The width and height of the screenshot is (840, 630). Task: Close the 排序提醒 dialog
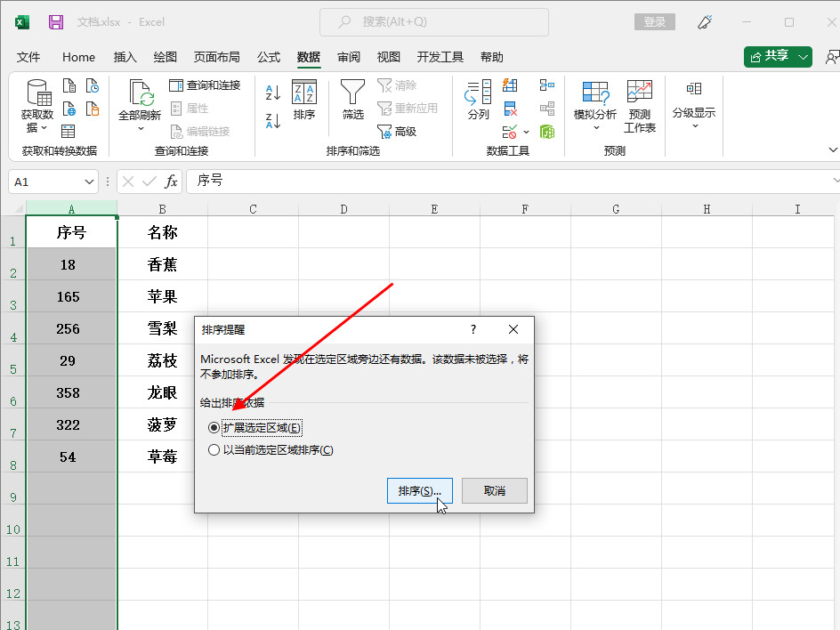[x=513, y=329]
